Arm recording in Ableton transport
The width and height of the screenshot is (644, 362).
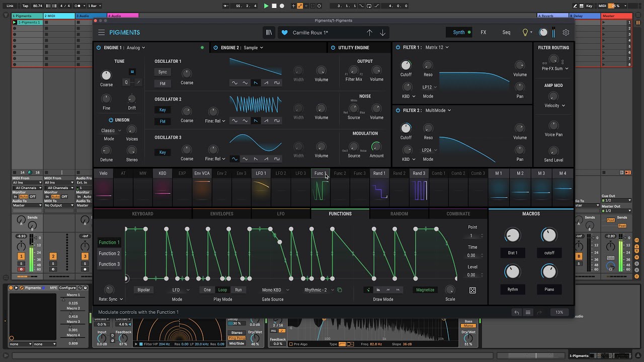click(x=282, y=6)
